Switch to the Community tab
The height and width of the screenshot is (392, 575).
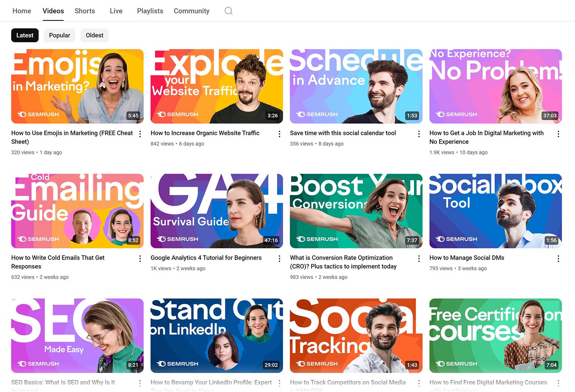pyautogui.click(x=192, y=11)
